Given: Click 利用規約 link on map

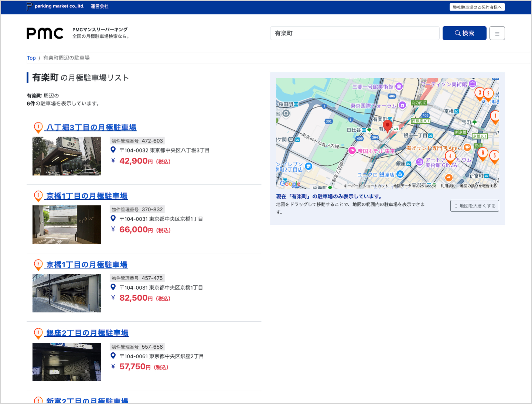Looking at the screenshot, I should [x=448, y=186].
